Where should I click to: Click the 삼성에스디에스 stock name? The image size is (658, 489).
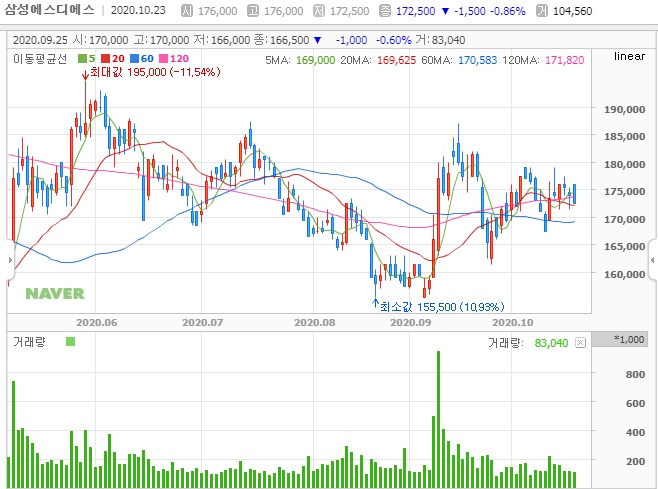[50, 10]
